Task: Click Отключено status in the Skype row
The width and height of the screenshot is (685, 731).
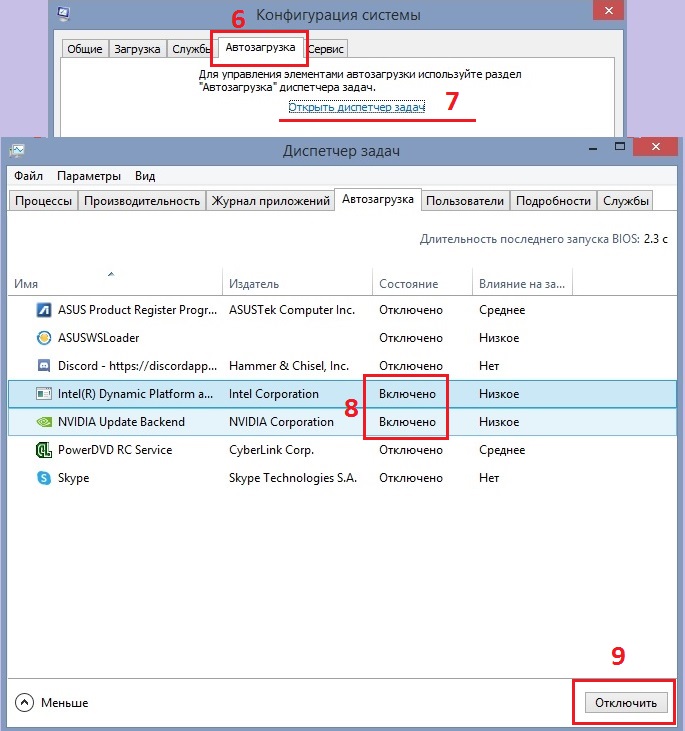Action: pyautogui.click(x=411, y=478)
